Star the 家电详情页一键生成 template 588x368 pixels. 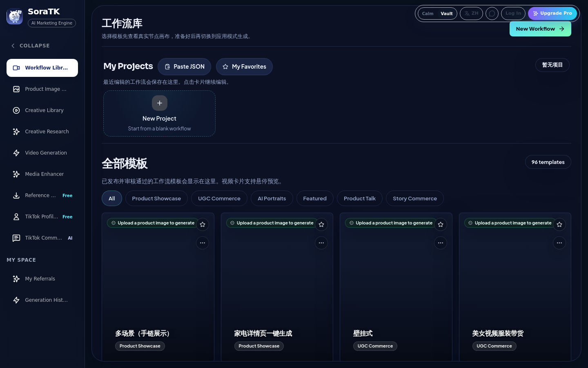pos(321,224)
